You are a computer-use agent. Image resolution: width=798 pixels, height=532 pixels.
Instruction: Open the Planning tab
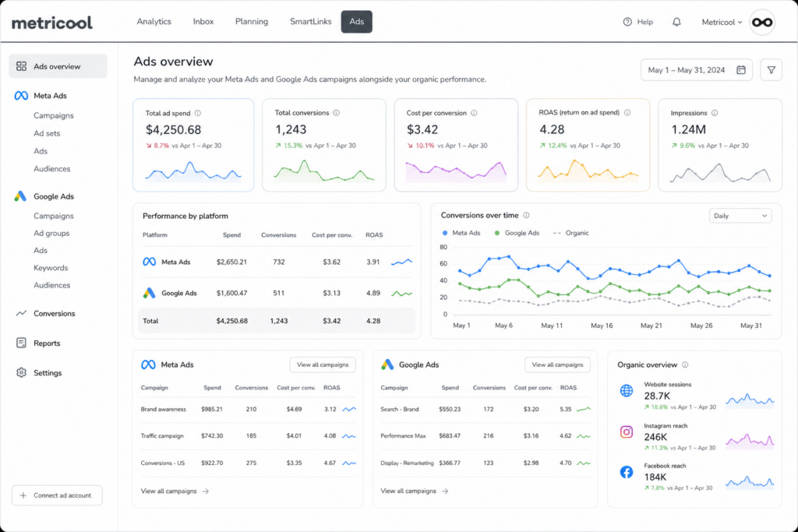click(x=252, y=21)
